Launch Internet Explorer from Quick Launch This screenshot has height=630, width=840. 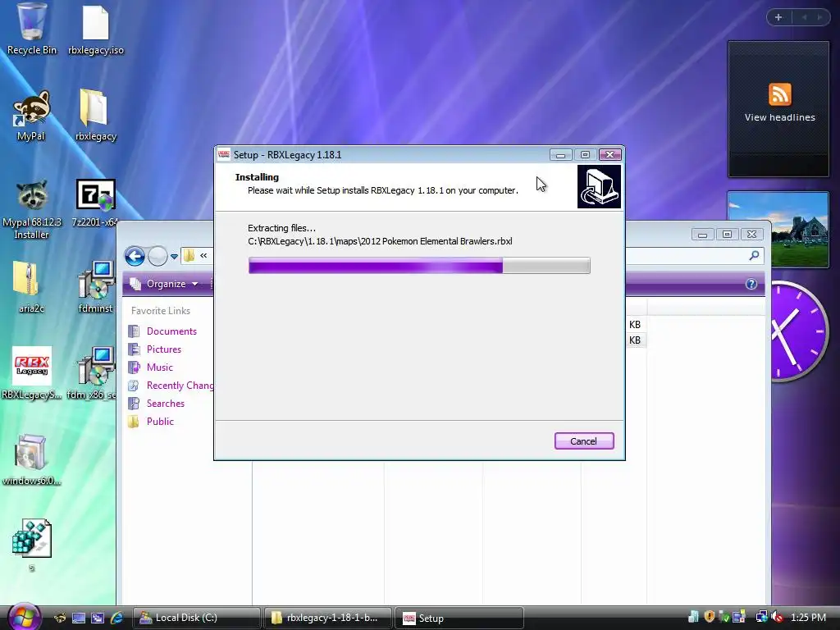[x=116, y=618]
